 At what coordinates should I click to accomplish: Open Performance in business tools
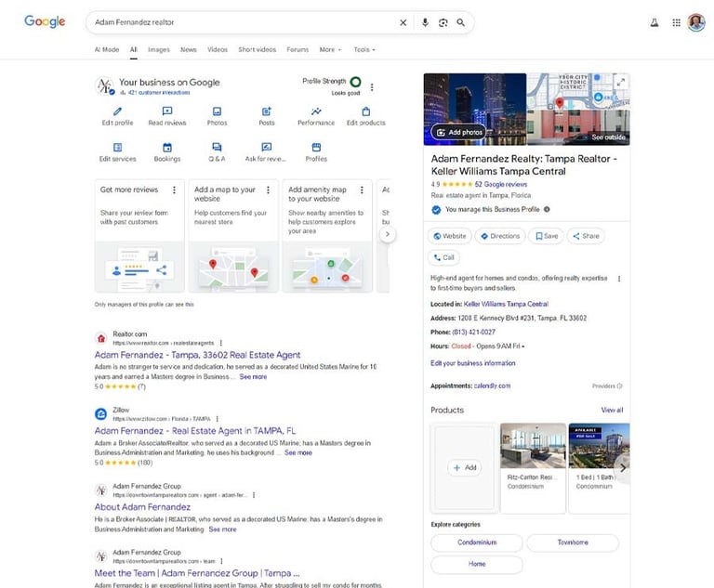[316, 116]
